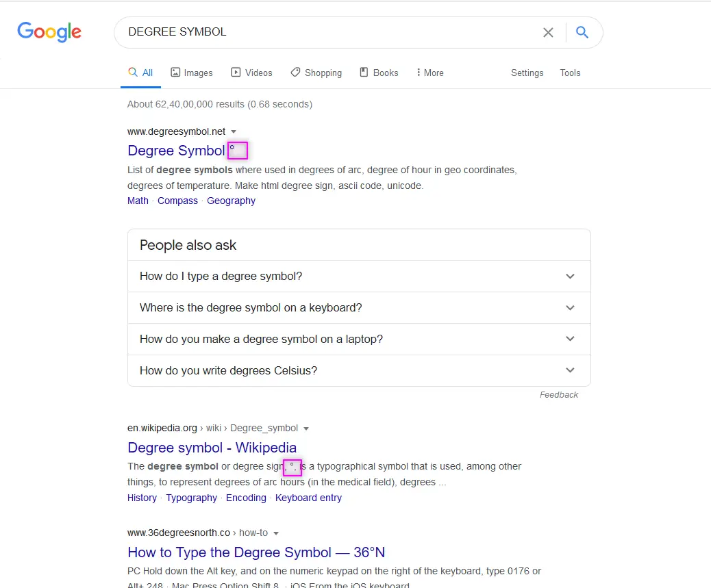This screenshot has width=711, height=588.
Task: Open the Compass sitelink
Action: pos(177,201)
